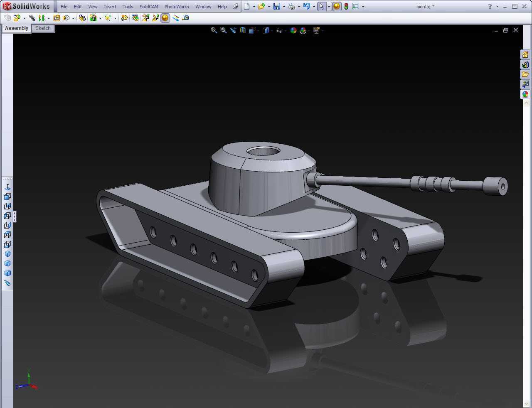Switch to the Right view cube
532x408 pixels.
7,225
